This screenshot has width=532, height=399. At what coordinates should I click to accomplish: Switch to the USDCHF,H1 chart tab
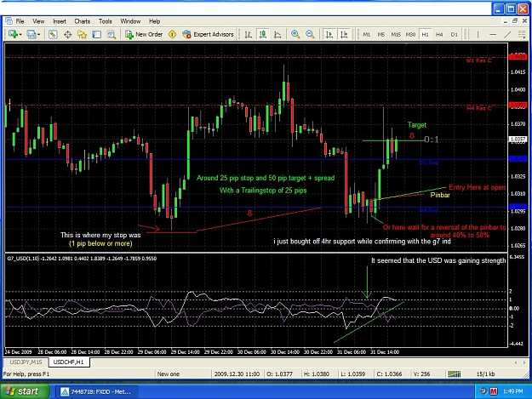[x=69, y=362]
